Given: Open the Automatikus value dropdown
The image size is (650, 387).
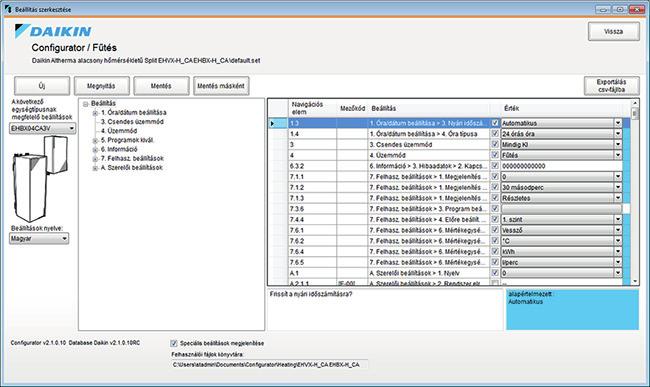Looking at the screenshot, I should pos(618,123).
